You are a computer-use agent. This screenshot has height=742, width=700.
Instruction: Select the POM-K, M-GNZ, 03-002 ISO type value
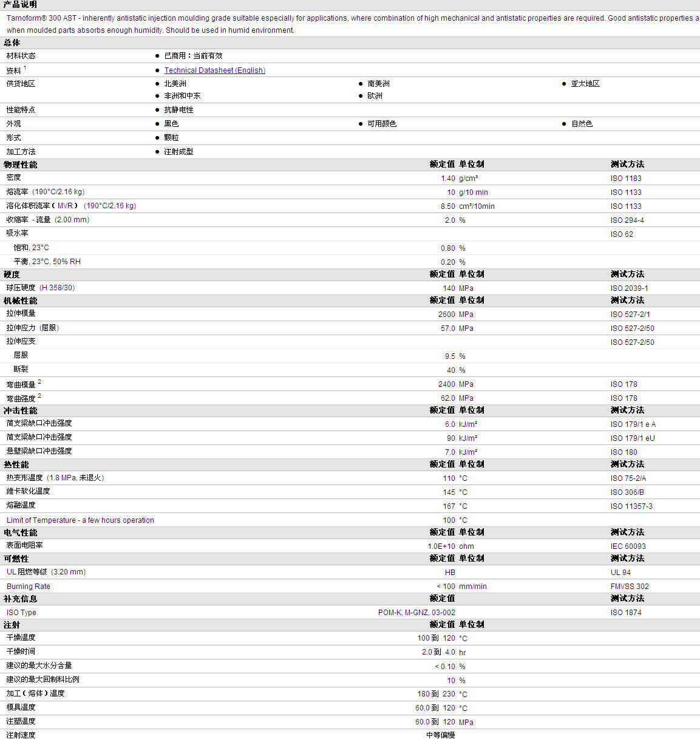coord(416,613)
